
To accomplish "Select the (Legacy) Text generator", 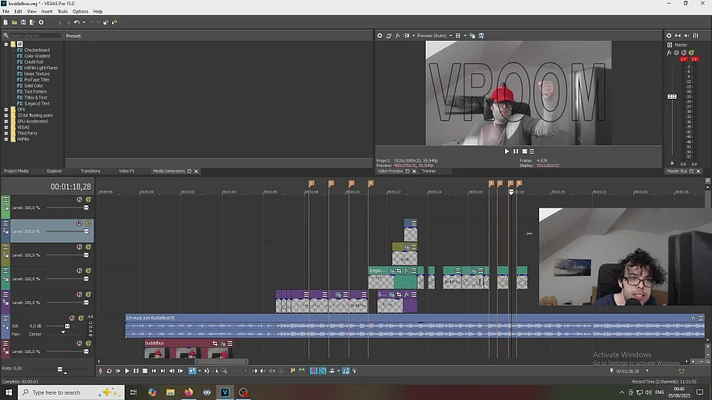I will pos(37,104).
